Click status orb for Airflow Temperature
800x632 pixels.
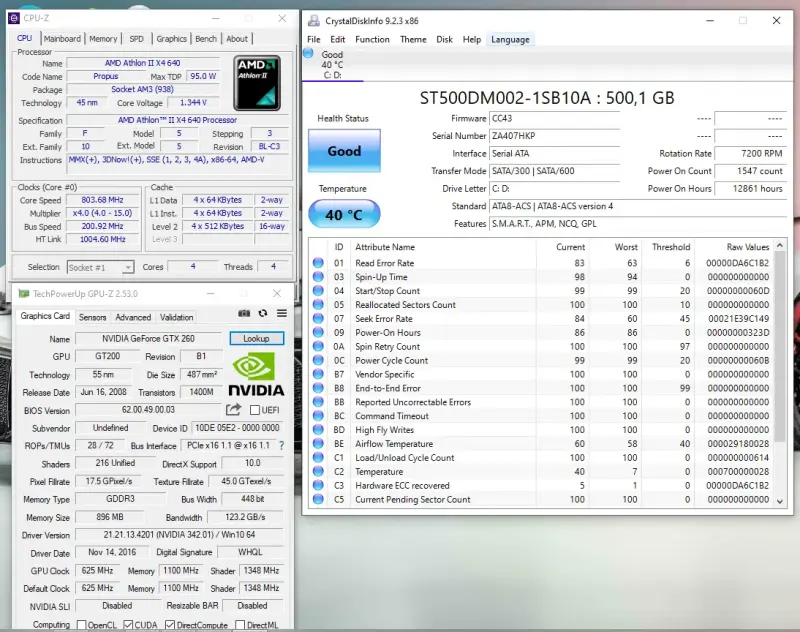click(318, 443)
